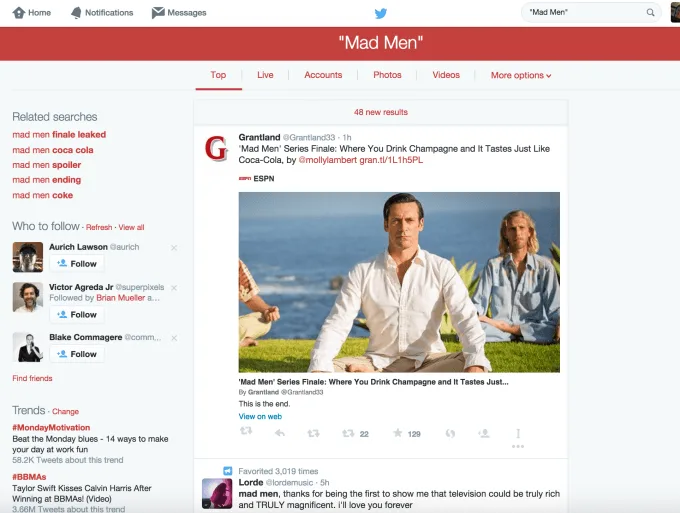Viewport: 680px width, 513px height.
Task: Dismiss Blake Commagere follow suggestion
Action: click(x=174, y=338)
